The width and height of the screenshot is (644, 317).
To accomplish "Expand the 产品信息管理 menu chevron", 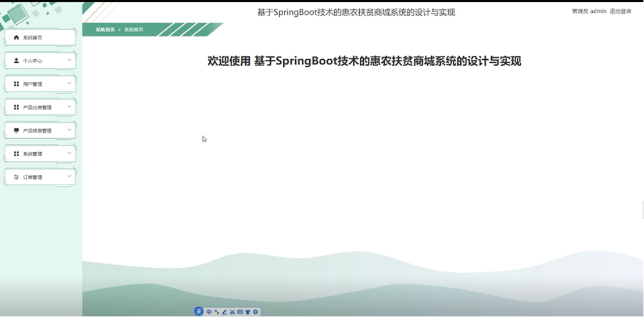I will (x=69, y=130).
